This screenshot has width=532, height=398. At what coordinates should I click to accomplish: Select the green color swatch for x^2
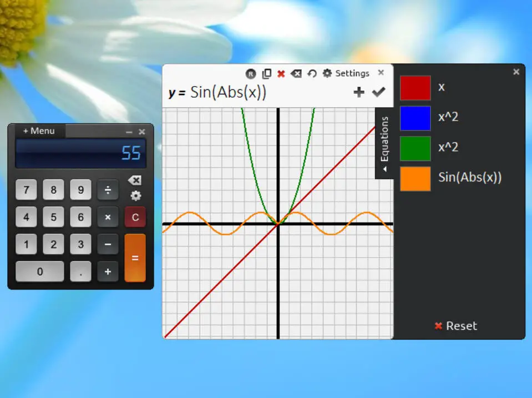pyautogui.click(x=416, y=148)
